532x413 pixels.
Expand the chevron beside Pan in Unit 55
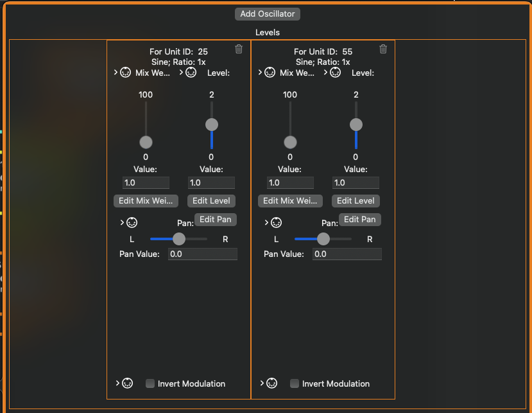(266, 223)
